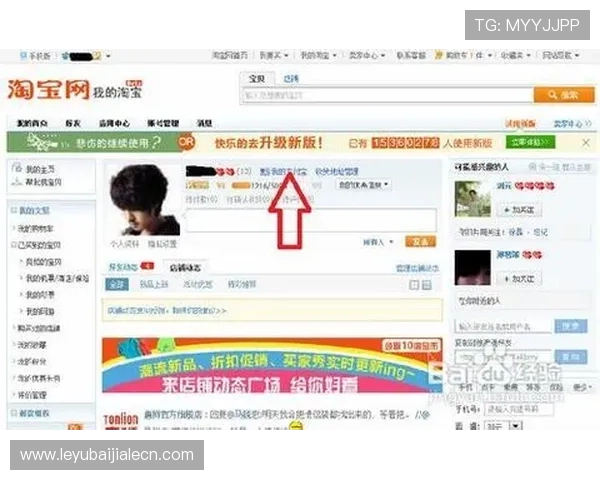Open the 个人资料 link under the avatar
600x480 pixels.
[x=124, y=244]
